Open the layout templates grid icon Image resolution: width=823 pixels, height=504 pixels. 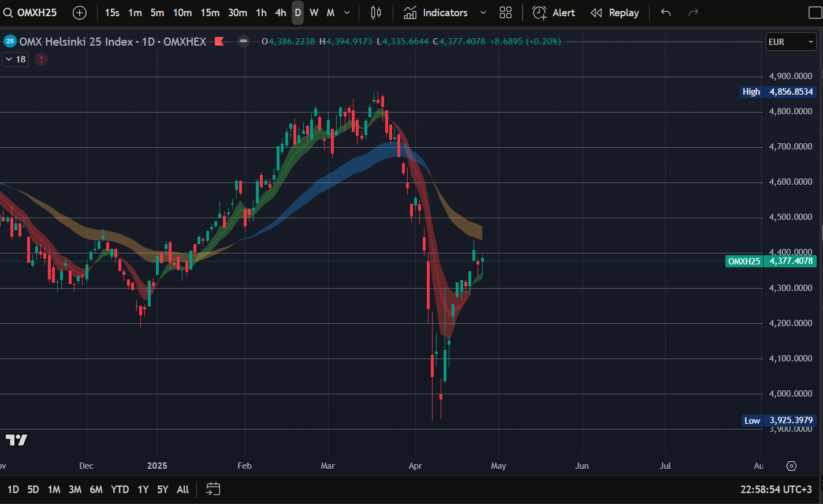point(505,13)
